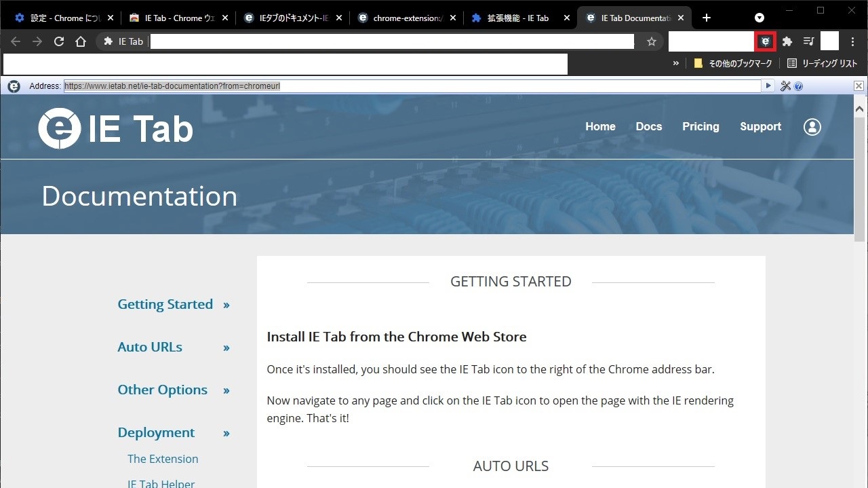Open IE Tab help question mark icon

pyautogui.click(x=798, y=86)
